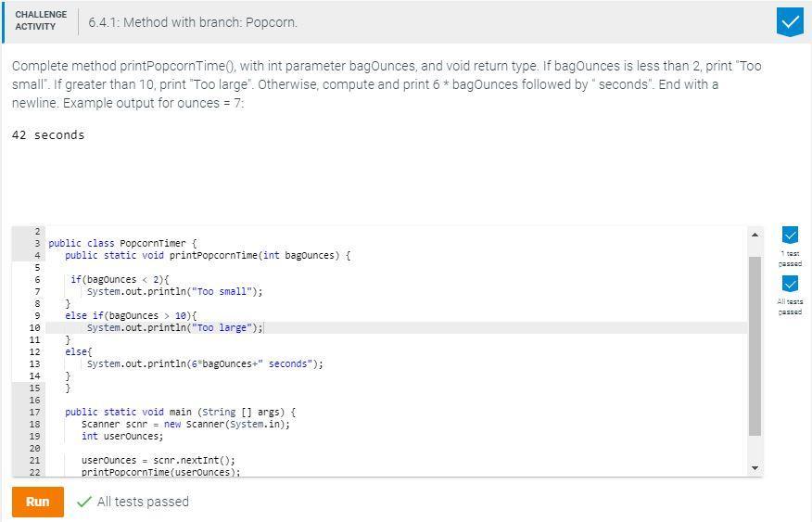The height and width of the screenshot is (522, 812).
Task: Click the '6.4.1: Method with branch: Popcorn' title
Action: point(193,22)
